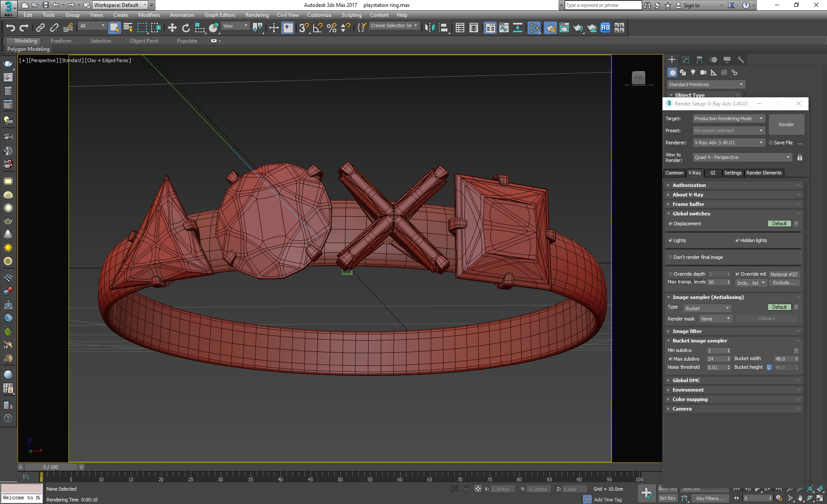Click the Pan View hand icon
The height and width of the screenshot is (504, 827).
[x=800, y=498]
